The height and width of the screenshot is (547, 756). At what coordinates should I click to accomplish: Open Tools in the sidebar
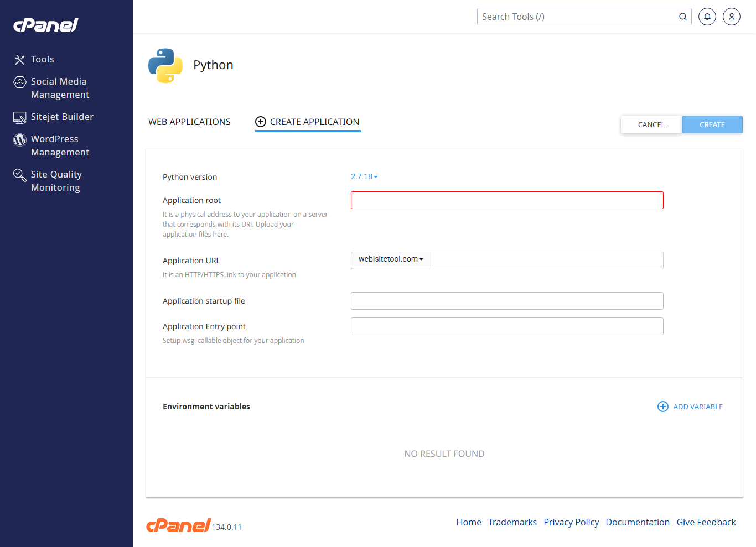tap(43, 59)
